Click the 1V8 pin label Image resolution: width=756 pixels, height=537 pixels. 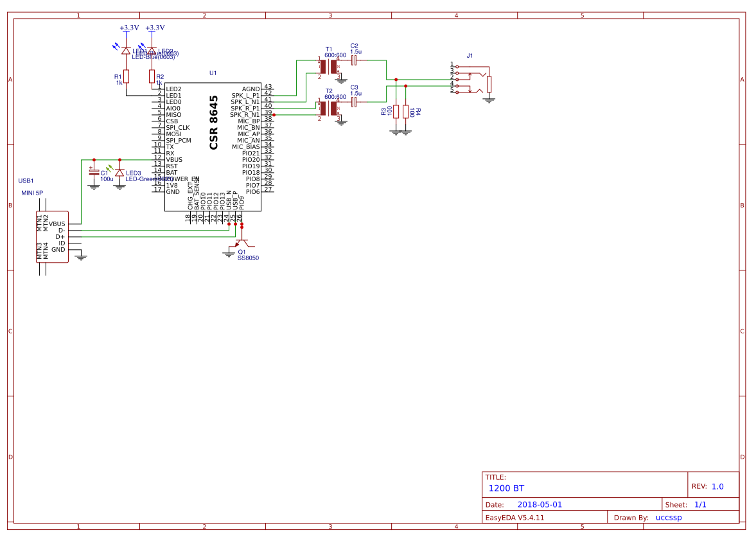pyautogui.click(x=171, y=185)
